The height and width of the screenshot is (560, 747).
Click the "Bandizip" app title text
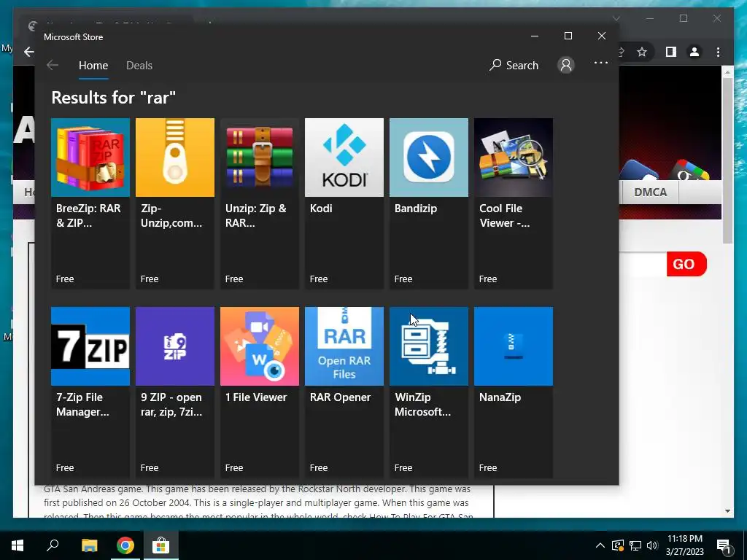pos(415,209)
